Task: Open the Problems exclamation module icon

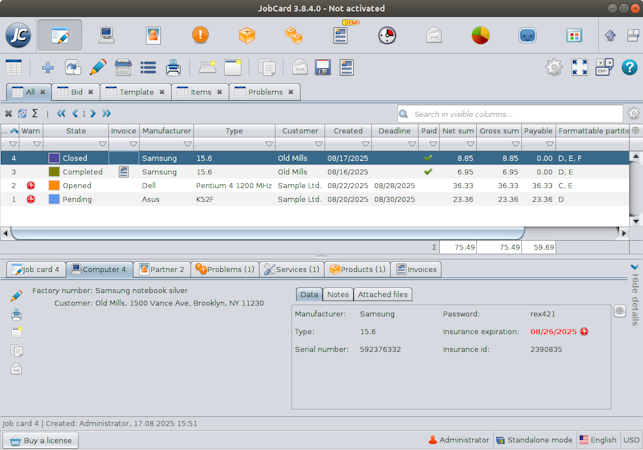Action: pos(200,35)
